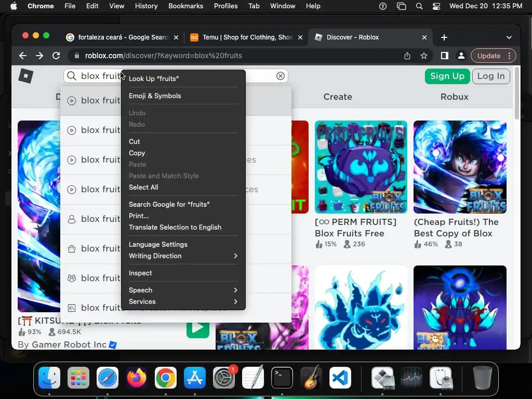Image resolution: width=532 pixels, height=399 pixels.
Task: Click the Log In button
Action: click(x=491, y=76)
